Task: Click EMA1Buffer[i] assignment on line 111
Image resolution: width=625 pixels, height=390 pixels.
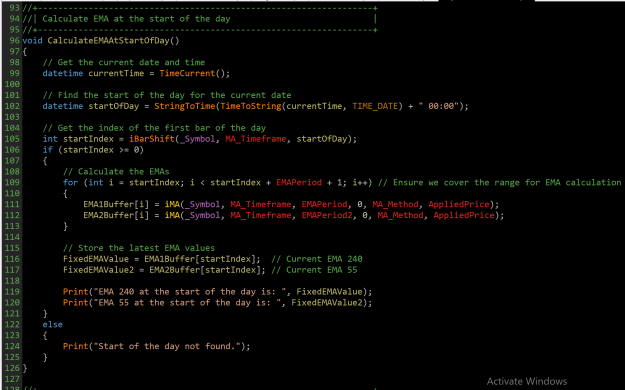Action: [116, 204]
